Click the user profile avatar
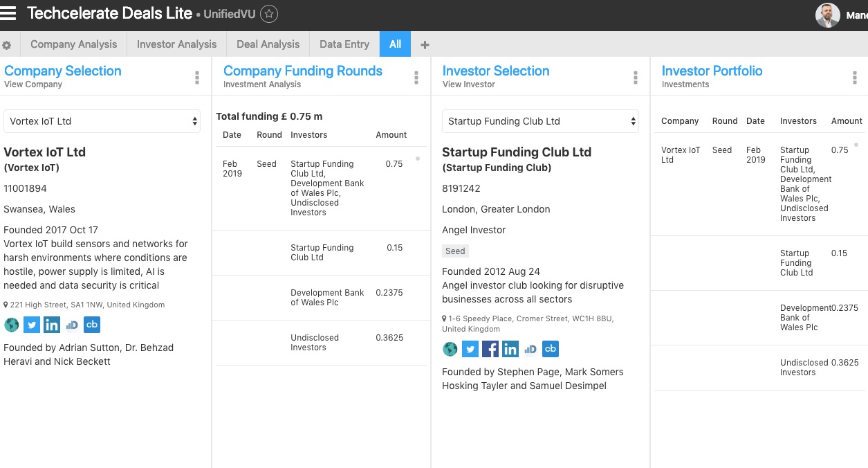 827,15
